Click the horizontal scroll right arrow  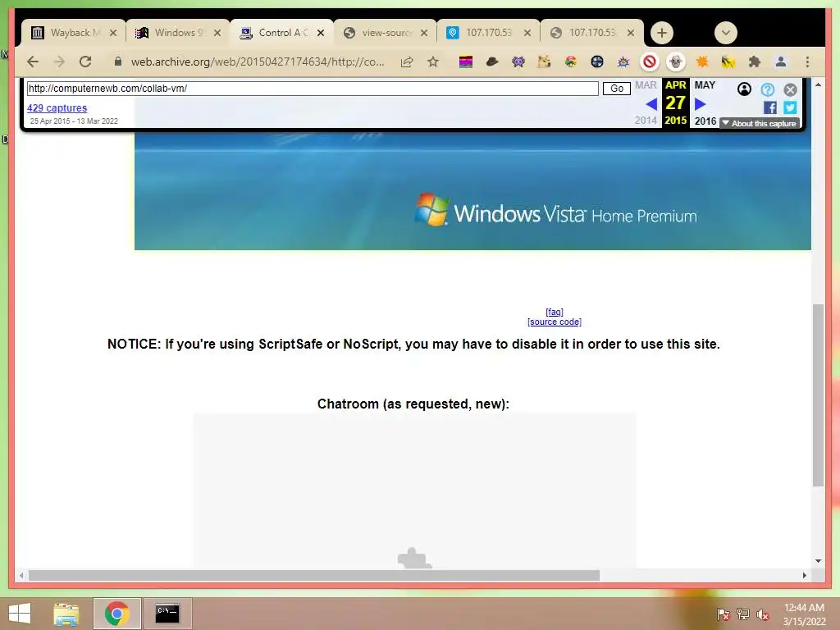[x=804, y=575]
